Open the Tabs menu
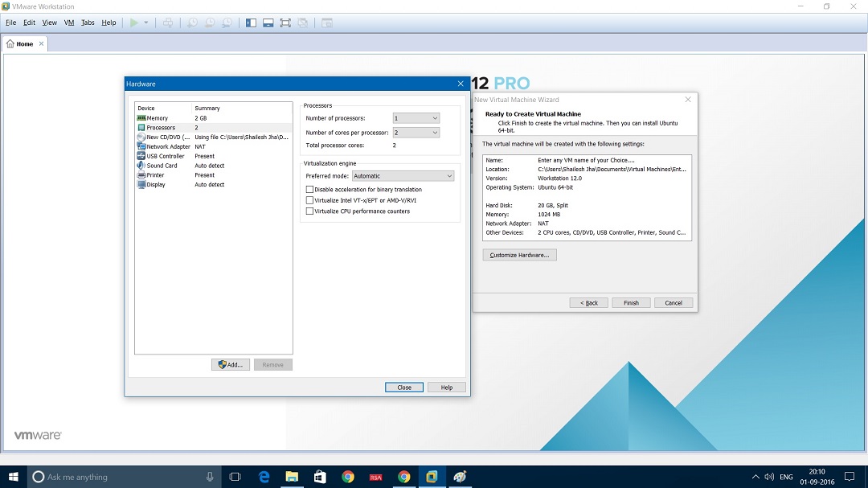This screenshot has width=868, height=488. click(x=88, y=23)
